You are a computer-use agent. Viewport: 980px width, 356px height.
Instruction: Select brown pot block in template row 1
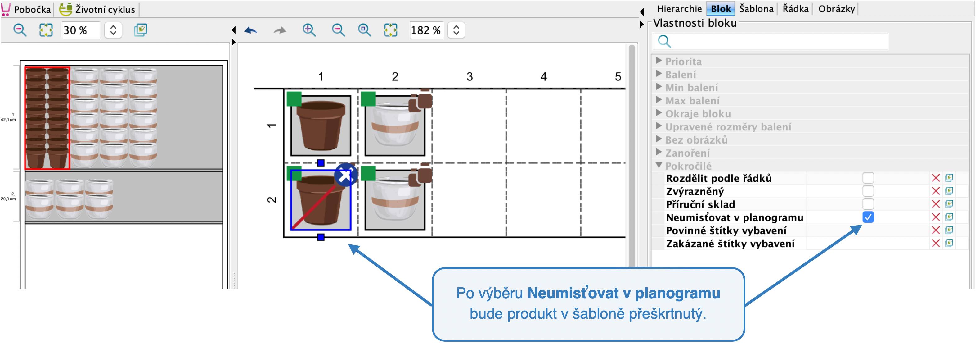321,126
